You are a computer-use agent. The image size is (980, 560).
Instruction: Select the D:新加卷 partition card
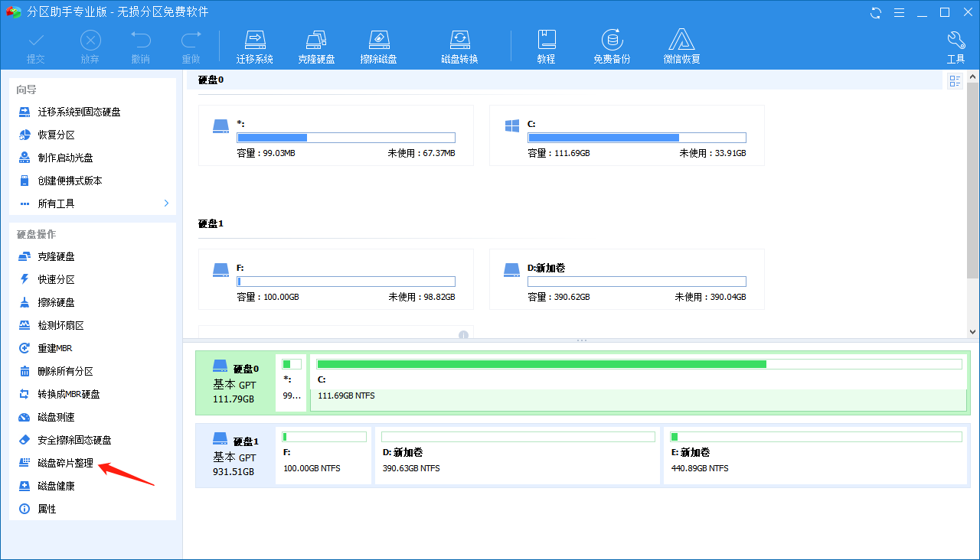(x=626, y=279)
